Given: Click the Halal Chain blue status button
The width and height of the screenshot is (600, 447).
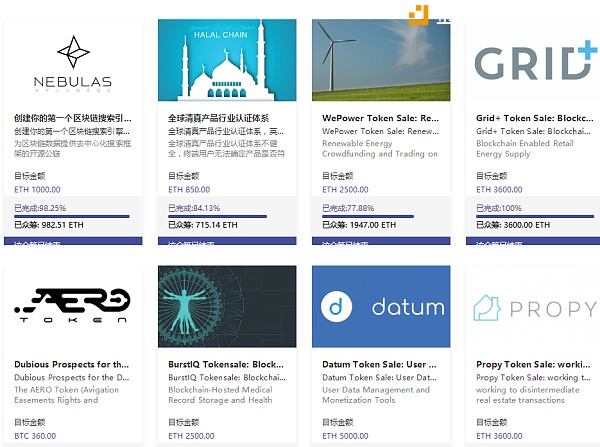Looking at the screenshot, I should (227, 241).
